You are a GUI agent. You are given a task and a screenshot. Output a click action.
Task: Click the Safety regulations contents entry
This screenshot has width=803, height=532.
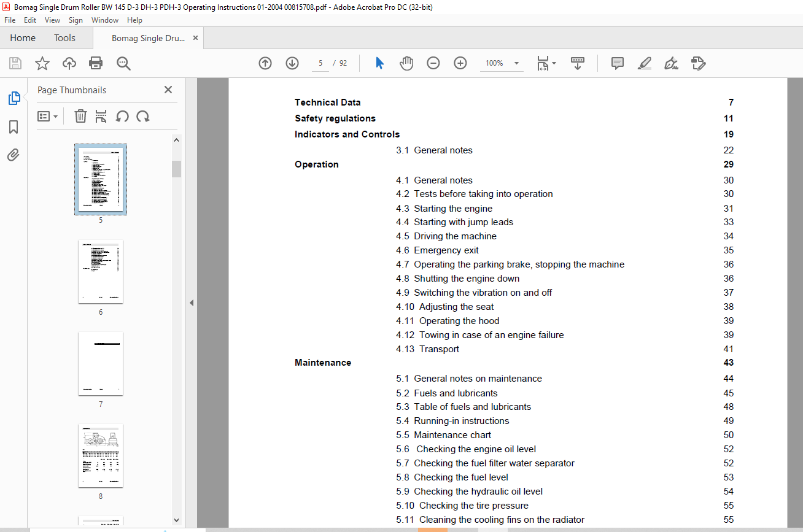point(335,118)
